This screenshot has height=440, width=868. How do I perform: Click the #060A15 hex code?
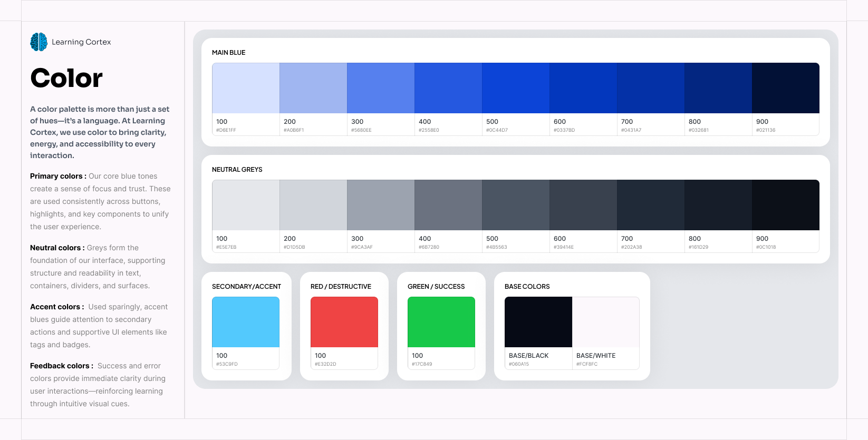pos(519,364)
